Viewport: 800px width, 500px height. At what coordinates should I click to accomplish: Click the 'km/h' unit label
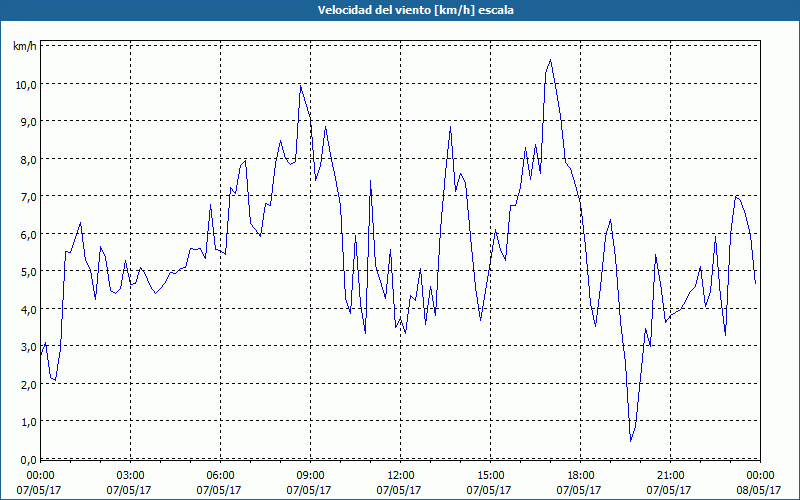point(24,46)
